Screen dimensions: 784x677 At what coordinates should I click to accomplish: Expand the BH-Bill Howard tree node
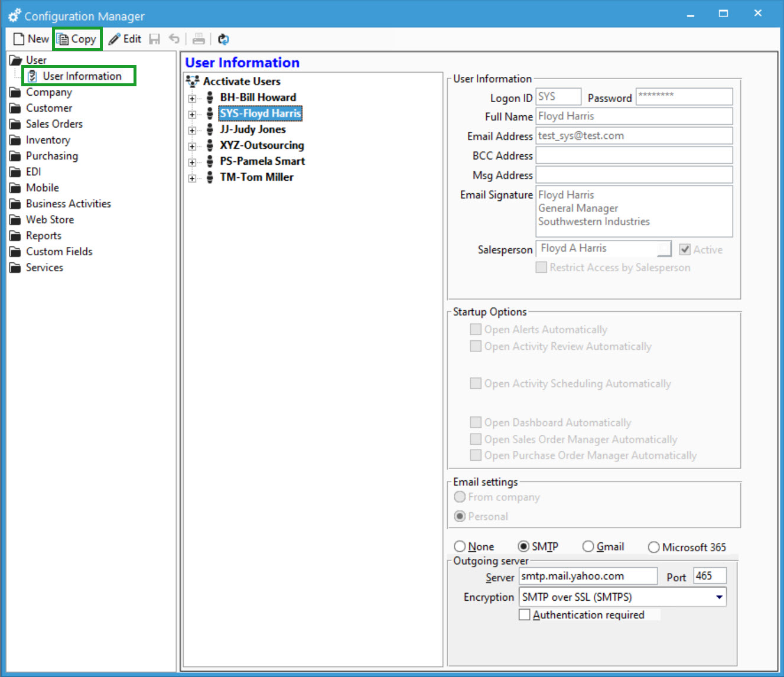191,97
